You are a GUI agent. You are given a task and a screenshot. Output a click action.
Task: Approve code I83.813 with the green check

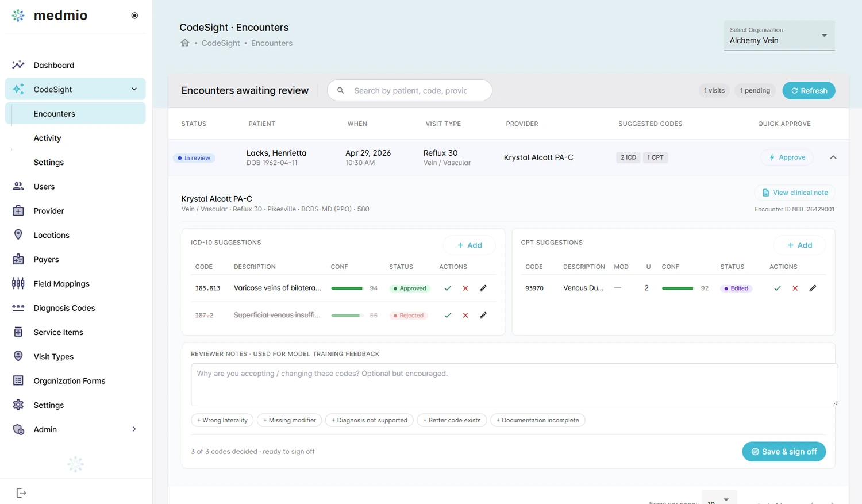tap(448, 288)
